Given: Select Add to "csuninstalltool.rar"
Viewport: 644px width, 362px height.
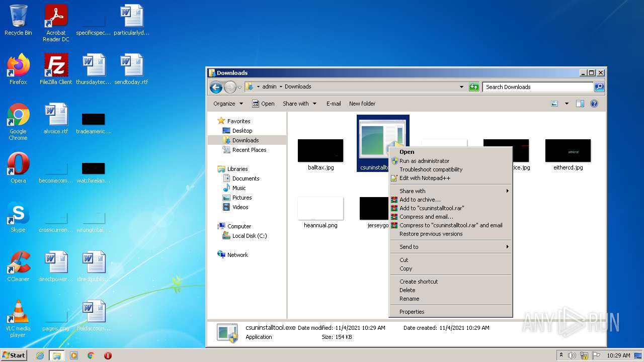Looking at the screenshot, I should (x=451, y=208).
